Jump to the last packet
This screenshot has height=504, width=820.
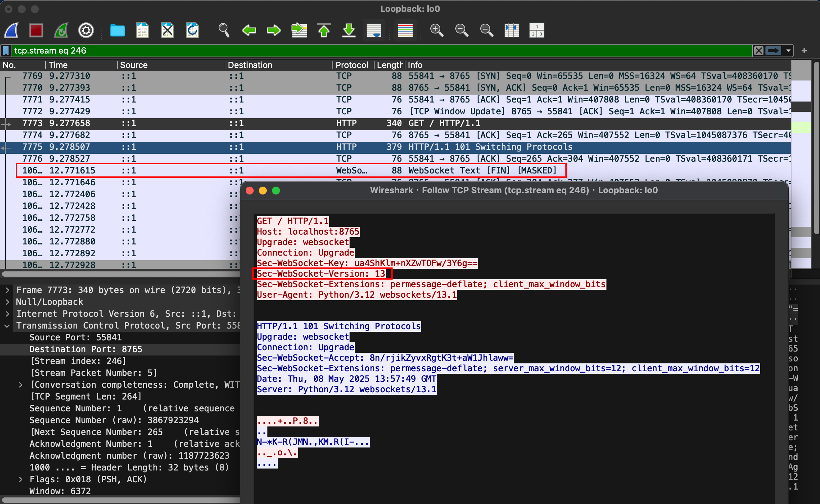(349, 30)
